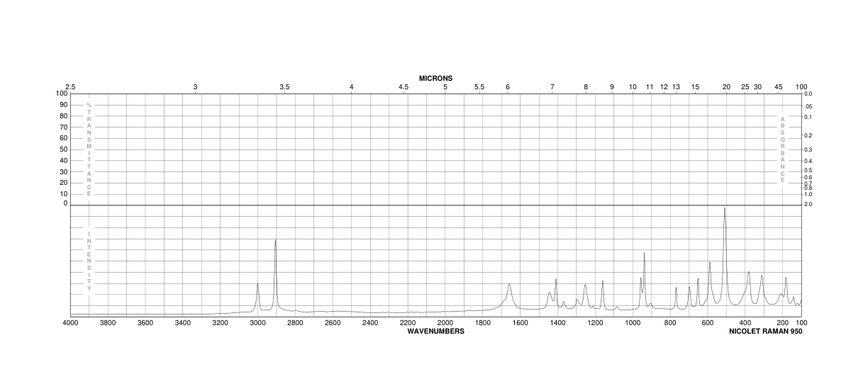Click the 45 microns tick label
Screen dimensions: 868x374
(779, 87)
